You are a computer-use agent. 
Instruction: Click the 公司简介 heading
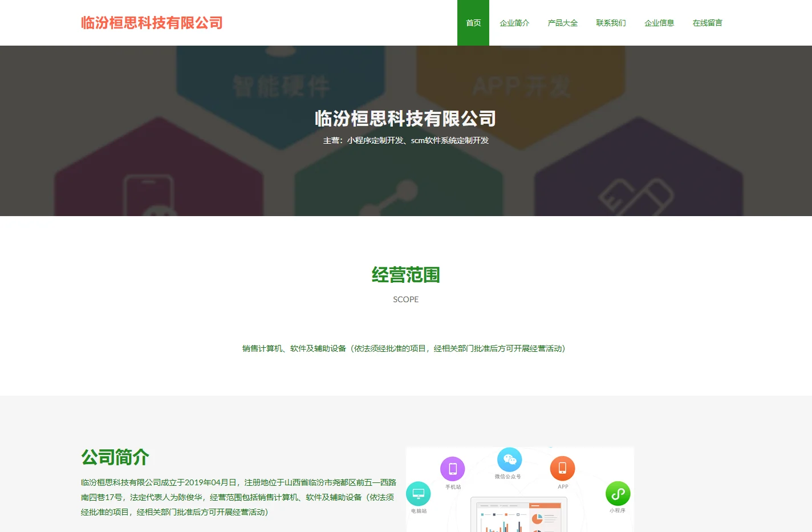[115, 457]
